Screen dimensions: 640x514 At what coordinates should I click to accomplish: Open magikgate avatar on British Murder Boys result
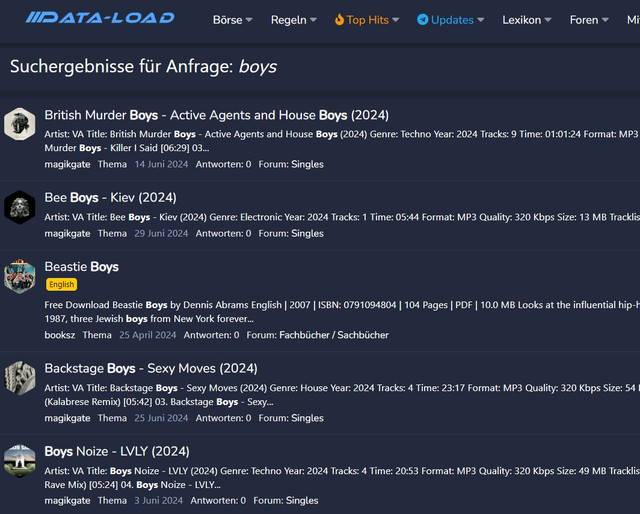click(20, 124)
